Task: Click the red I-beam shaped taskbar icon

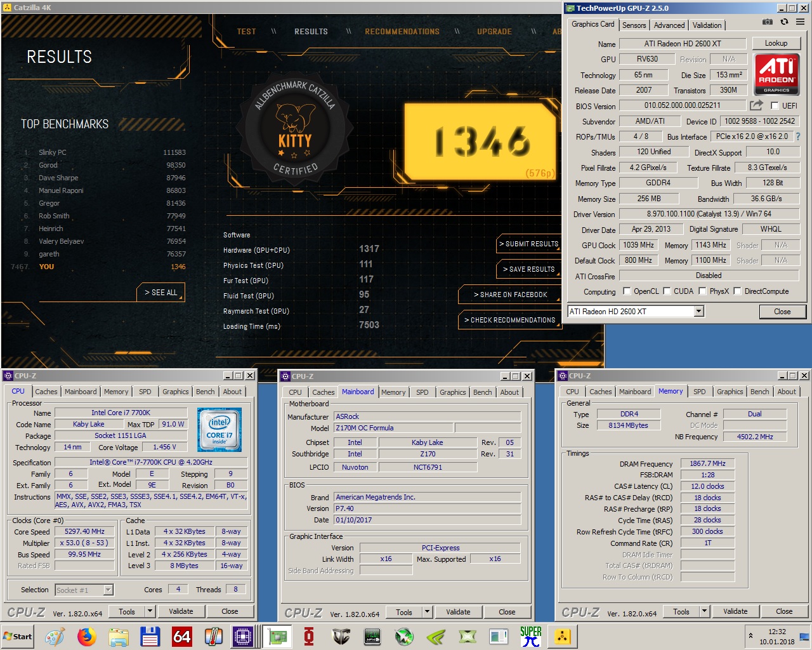Action: [x=309, y=637]
